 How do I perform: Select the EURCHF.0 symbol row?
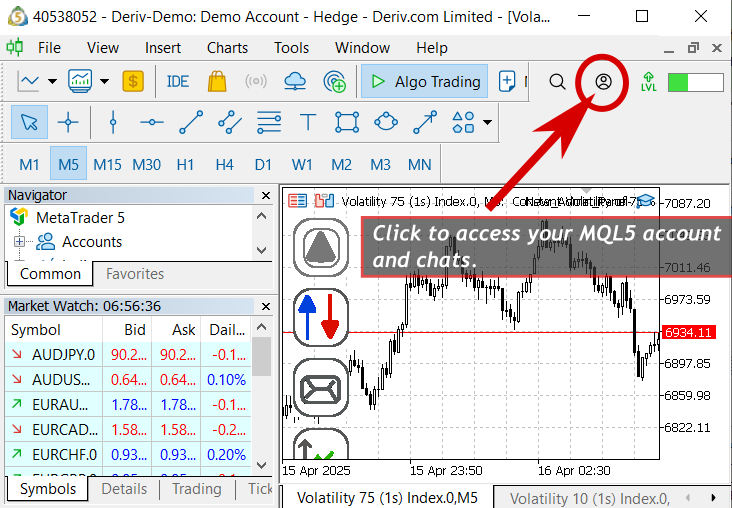pos(128,454)
